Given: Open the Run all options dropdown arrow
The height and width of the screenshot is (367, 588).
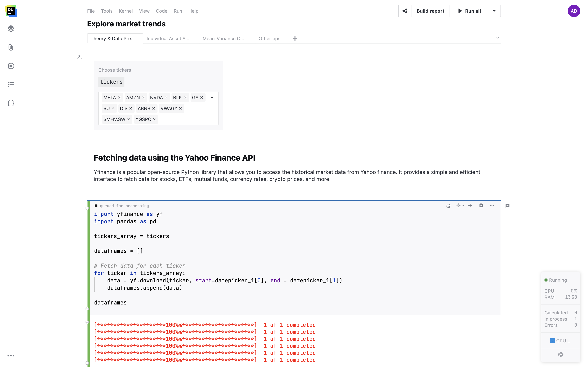Looking at the screenshot, I should point(494,11).
